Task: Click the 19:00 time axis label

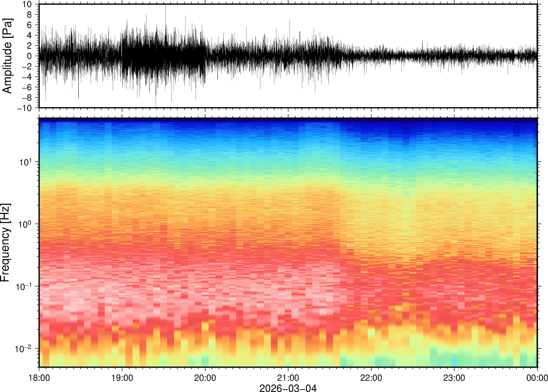Action: pos(122,378)
